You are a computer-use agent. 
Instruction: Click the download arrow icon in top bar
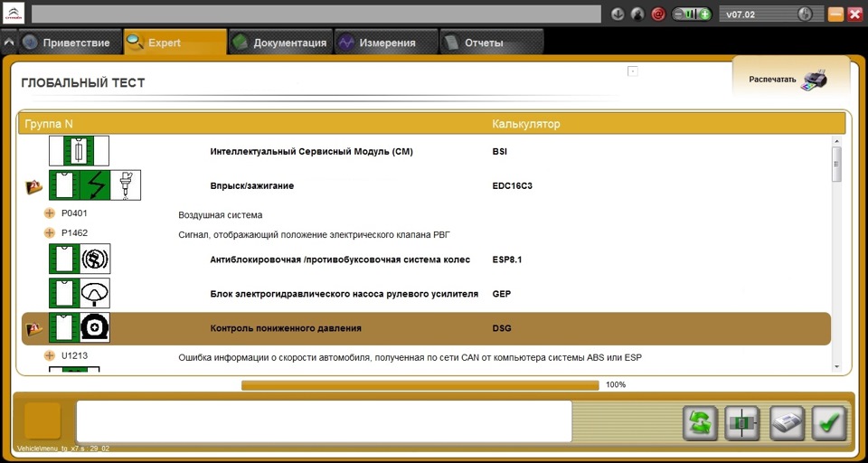coord(618,14)
